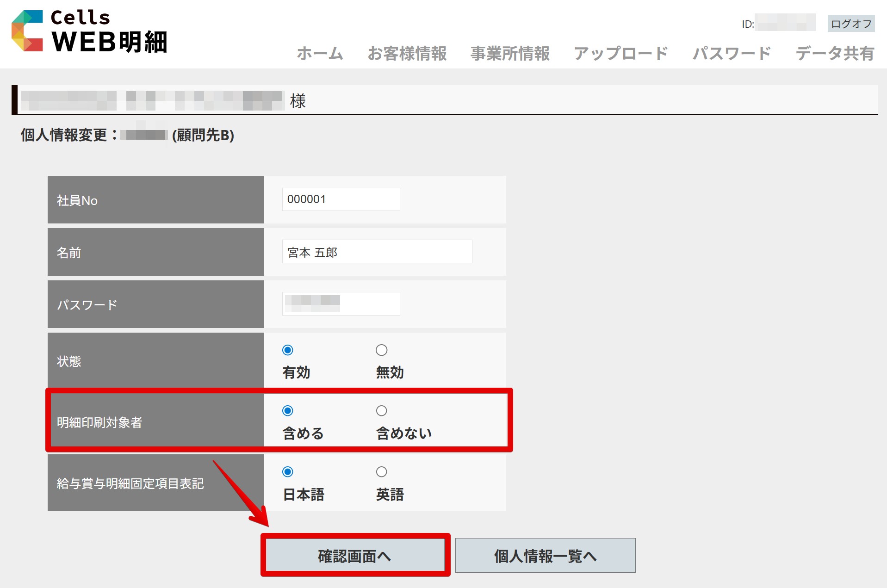Click the blurred ID value next to ログオフ
The height and width of the screenshot is (588, 887).
click(785, 23)
